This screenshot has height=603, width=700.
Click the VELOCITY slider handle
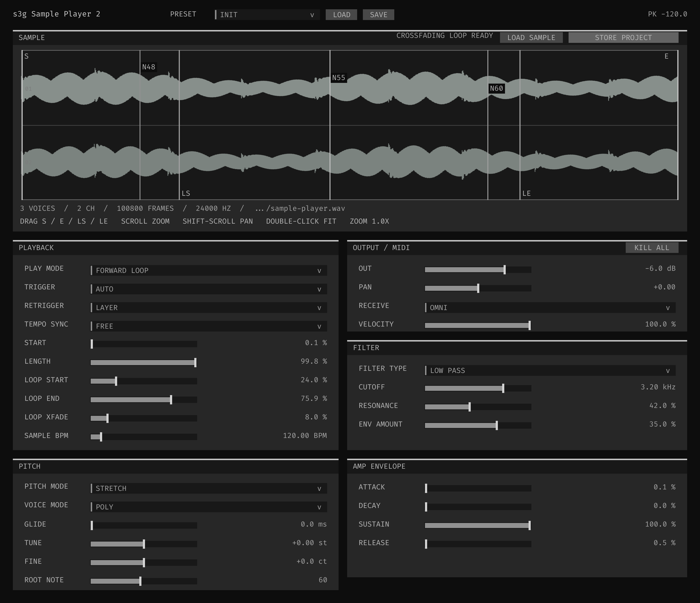pyautogui.click(x=529, y=326)
